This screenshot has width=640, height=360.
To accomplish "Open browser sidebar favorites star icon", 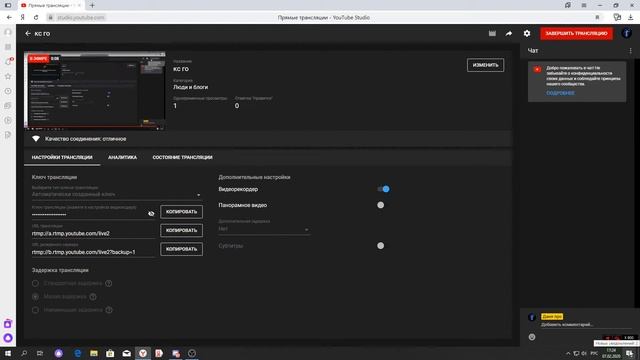I will tap(8, 76).
